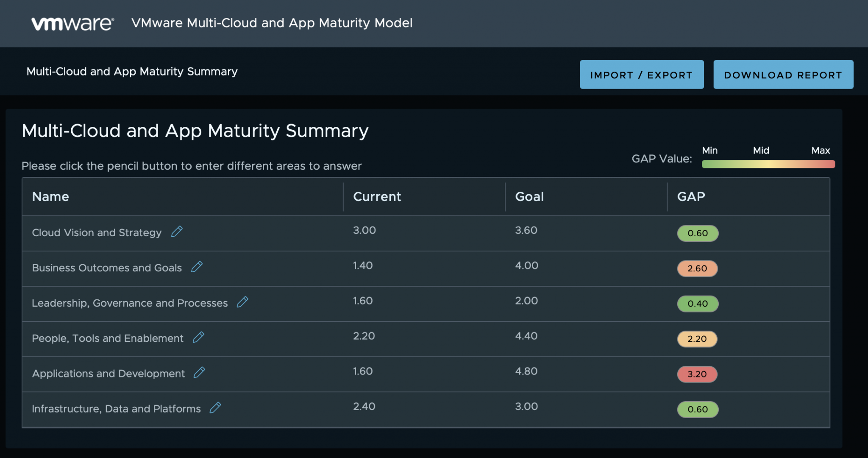Click the pencil beside Infrastructure, Data and Platforms
This screenshot has height=458, width=868.
click(x=215, y=408)
